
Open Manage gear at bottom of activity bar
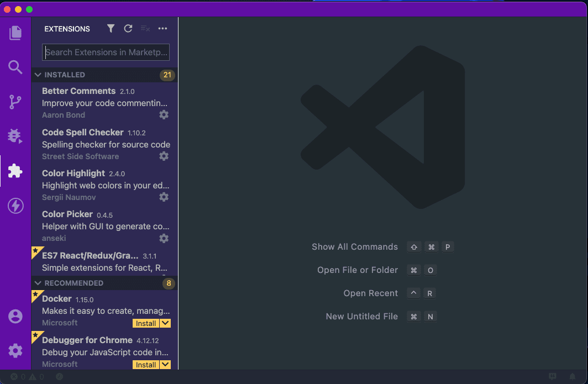[15, 350]
